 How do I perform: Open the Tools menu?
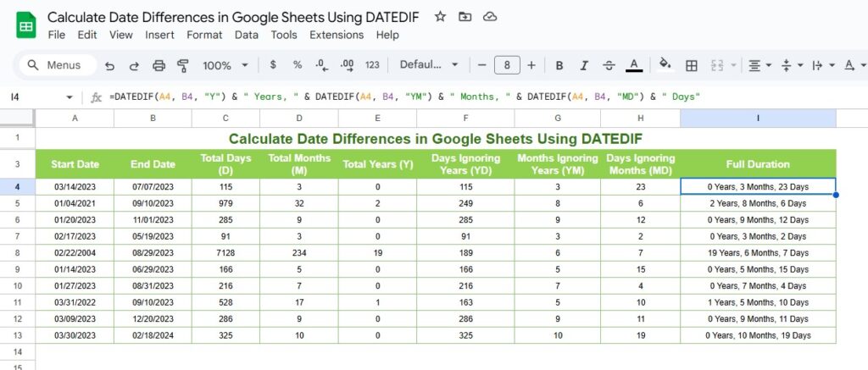[x=284, y=35]
